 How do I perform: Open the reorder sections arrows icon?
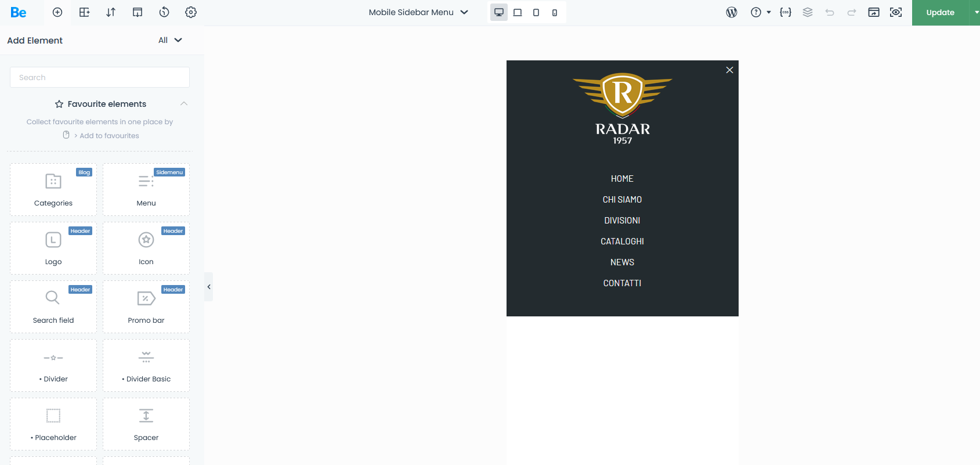click(111, 12)
